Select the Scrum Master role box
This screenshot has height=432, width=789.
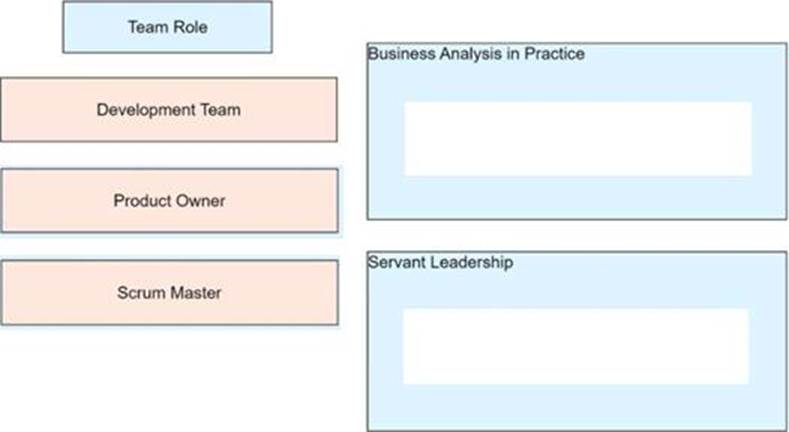click(x=169, y=293)
